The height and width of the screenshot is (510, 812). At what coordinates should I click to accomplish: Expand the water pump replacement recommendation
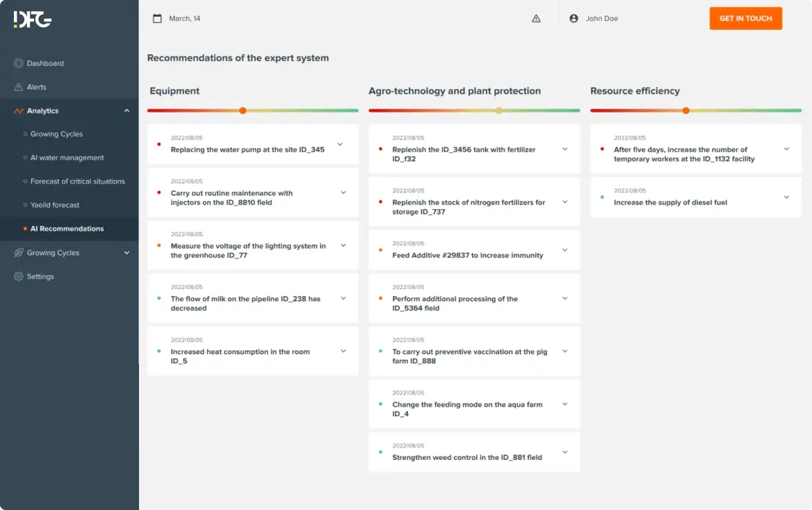pos(340,145)
